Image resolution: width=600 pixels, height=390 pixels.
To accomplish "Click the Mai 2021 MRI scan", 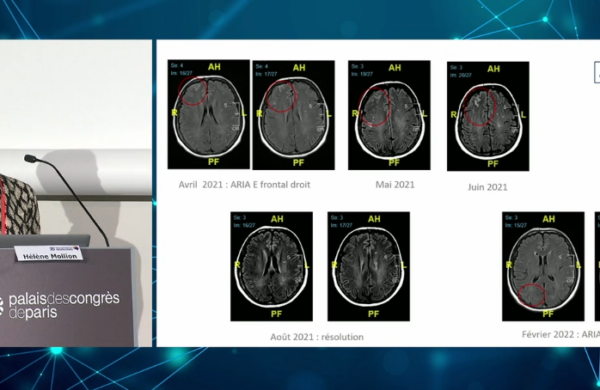I will (x=389, y=115).
